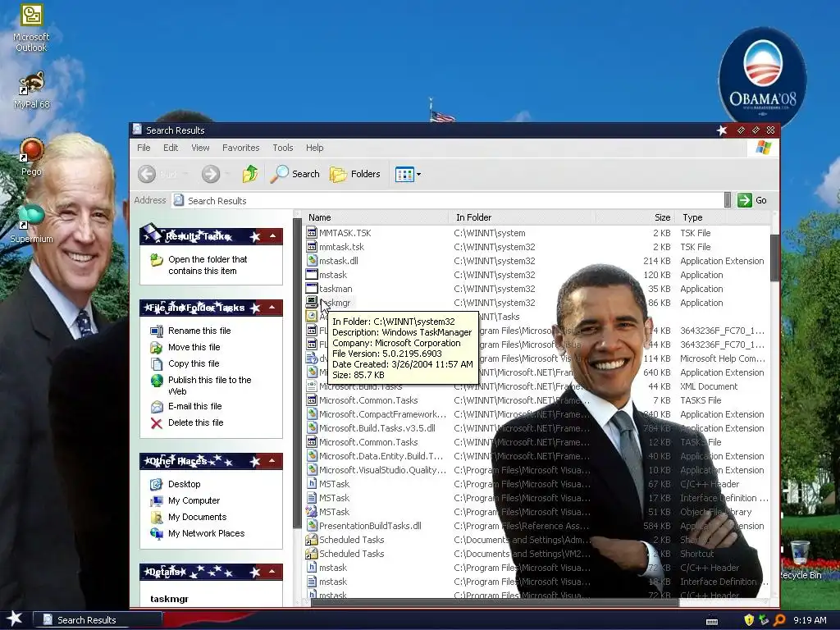The height and width of the screenshot is (630, 840).
Task: Open the Recycle Bin on desktop
Action: [801, 560]
